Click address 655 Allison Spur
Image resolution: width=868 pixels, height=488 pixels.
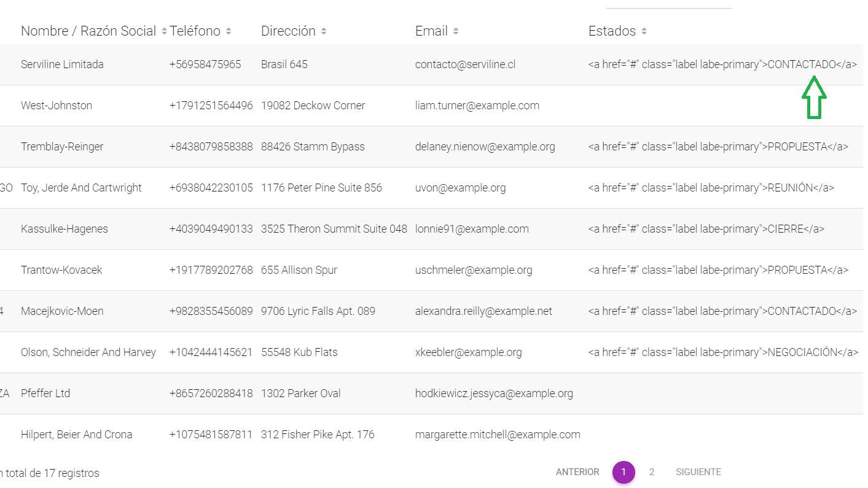tap(299, 270)
